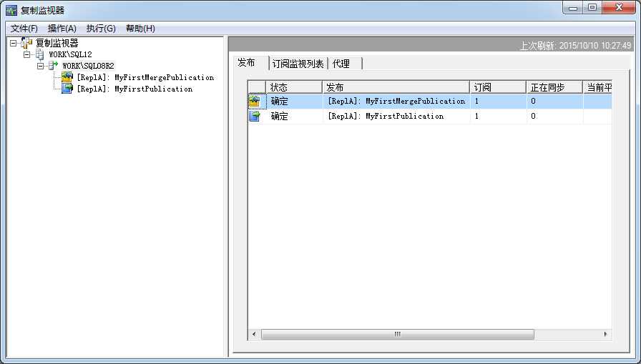Click the grid scrollbar left arrow
Viewport: 641px width, 364px height.
254,334
